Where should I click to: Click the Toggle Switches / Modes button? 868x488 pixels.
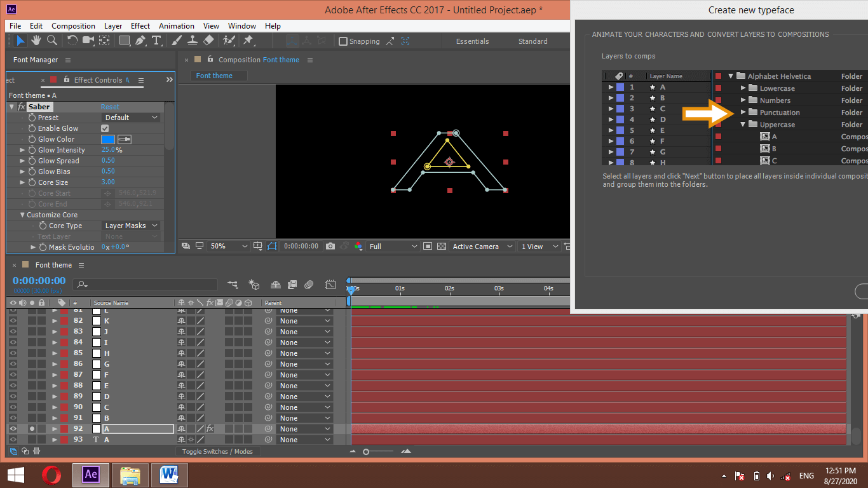click(217, 452)
